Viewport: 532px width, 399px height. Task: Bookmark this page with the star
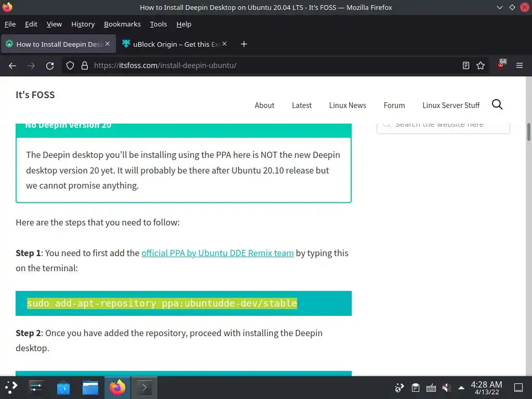click(481, 65)
